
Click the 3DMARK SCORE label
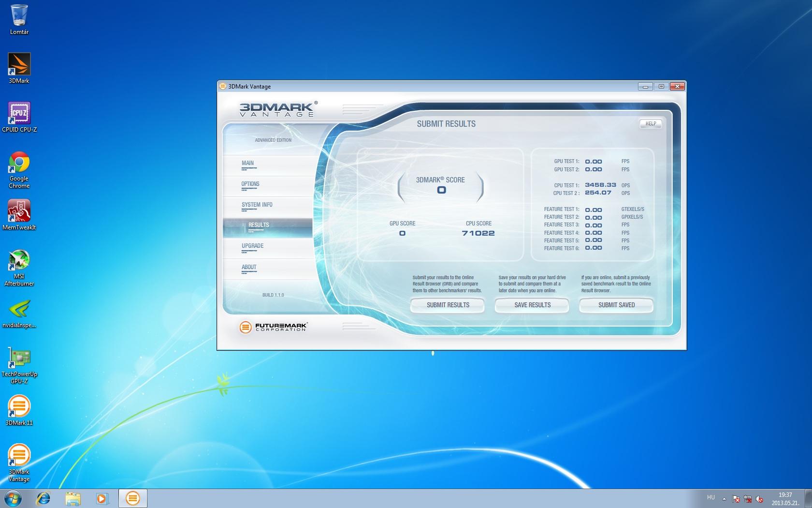440,180
